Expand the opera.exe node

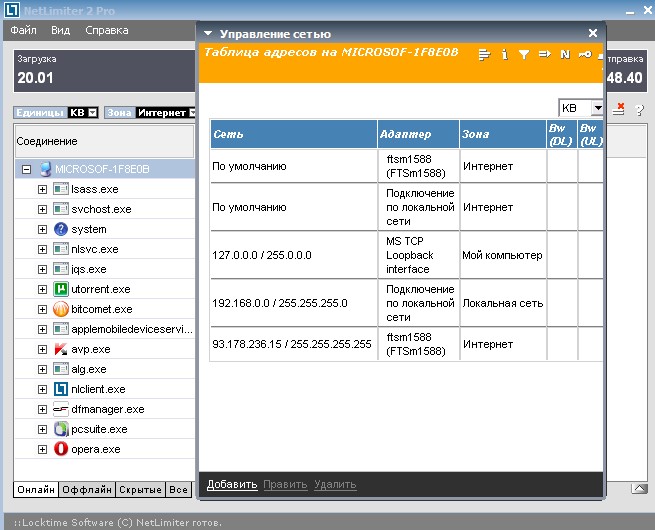click(x=42, y=449)
